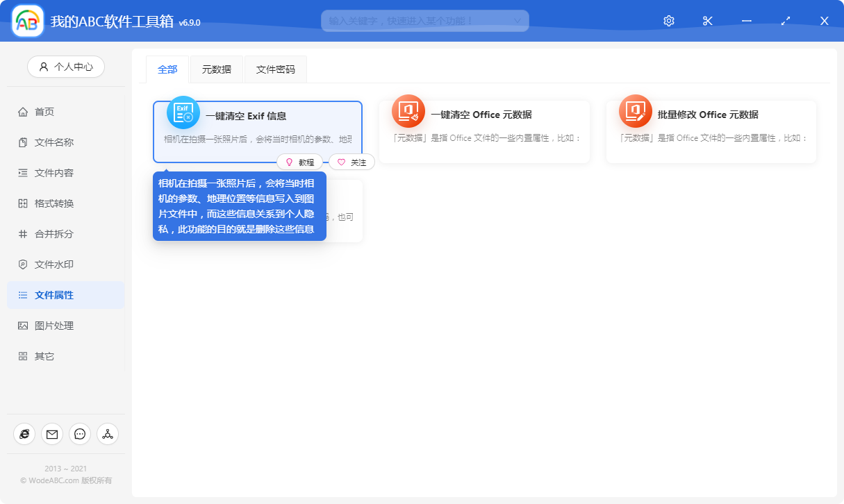
Task: Click the share network icon in sidebar
Action: (108, 434)
